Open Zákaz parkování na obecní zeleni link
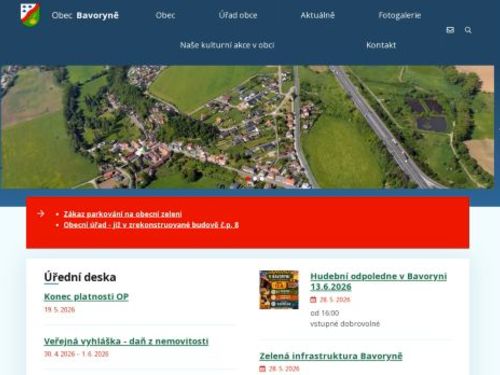500x375 pixels. [x=123, y=214]
